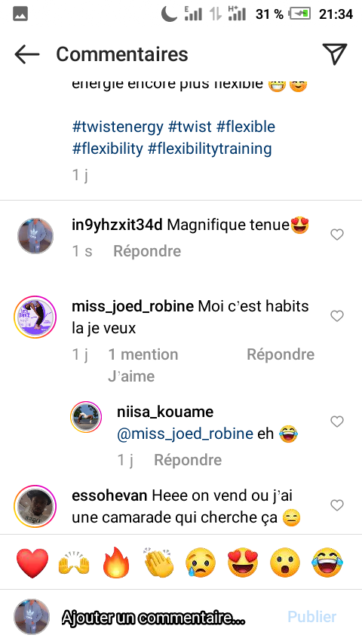Tap the back arrow next to Commentaires
This screenshot has height=644, width=362.
(x=26, y=54)
